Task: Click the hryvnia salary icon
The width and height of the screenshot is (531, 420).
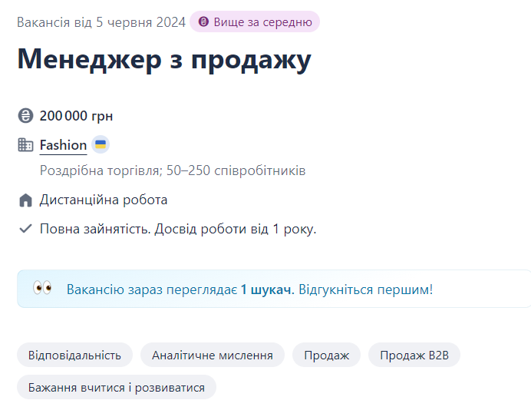Action: [x=25, y=116]
